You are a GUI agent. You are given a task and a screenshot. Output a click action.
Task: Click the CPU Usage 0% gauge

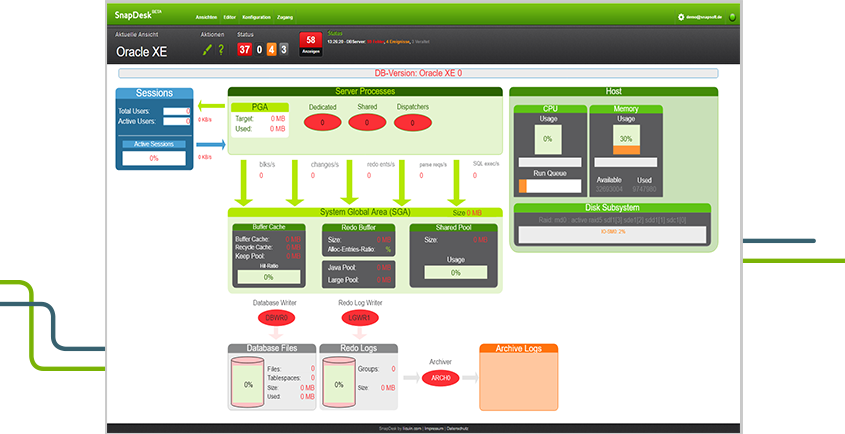pyautogui.click(x=548, y=139)
